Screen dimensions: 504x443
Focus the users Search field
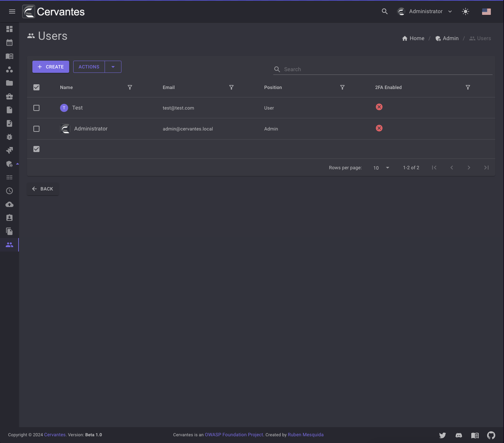383,69
